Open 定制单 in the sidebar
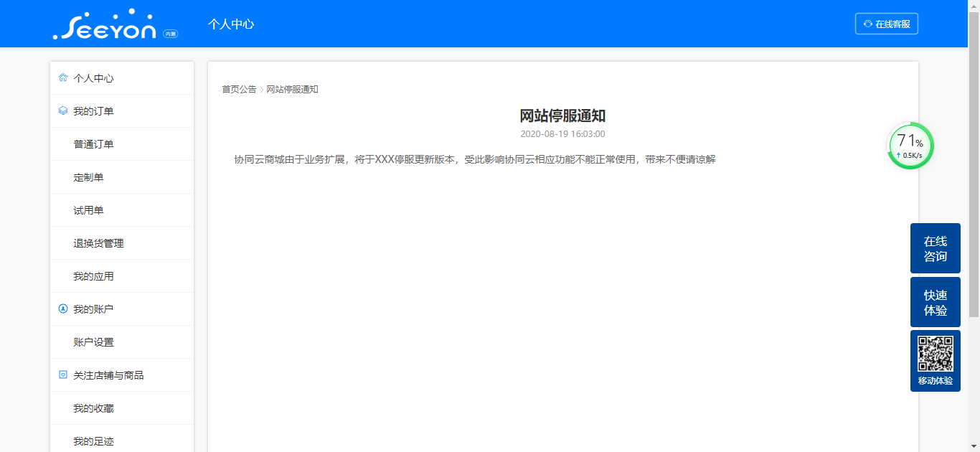The image size is (980, 452). 122,177
